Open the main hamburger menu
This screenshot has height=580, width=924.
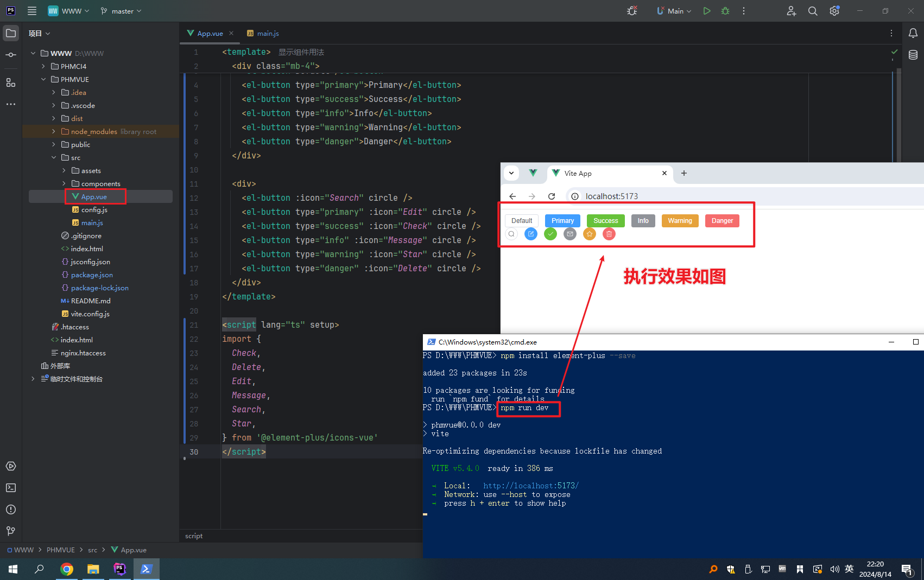pyautogui.click(x=32, y=11)
